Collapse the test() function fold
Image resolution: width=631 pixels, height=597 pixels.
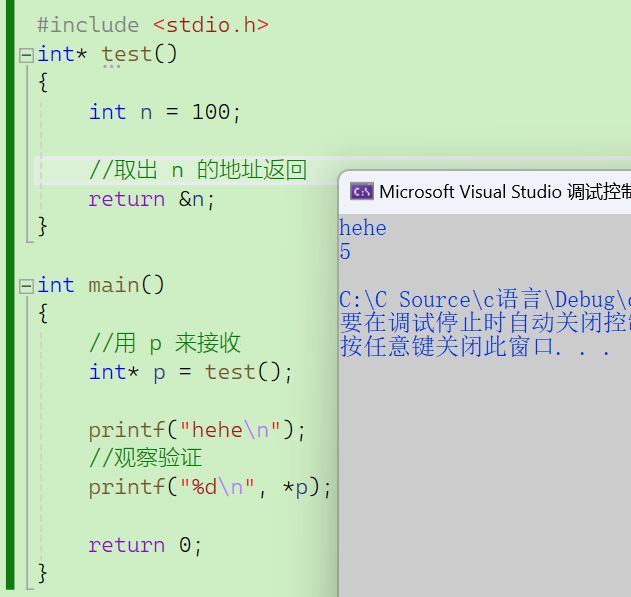point(26,56)
